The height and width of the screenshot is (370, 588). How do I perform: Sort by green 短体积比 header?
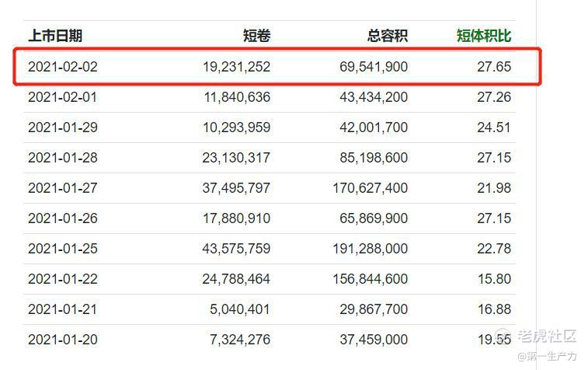coord(484,36)
